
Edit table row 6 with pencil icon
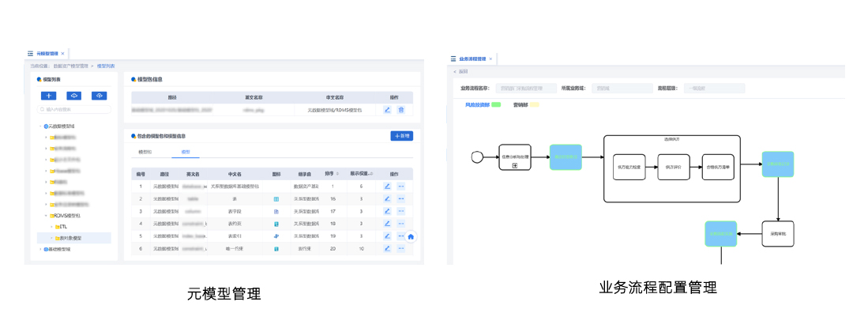pos(387,248)
